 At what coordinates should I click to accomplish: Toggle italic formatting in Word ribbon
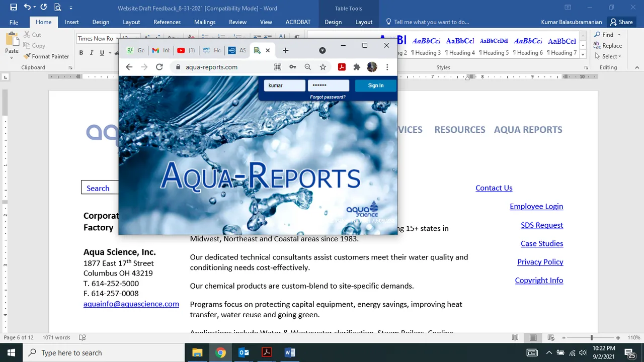coord(92,53)
